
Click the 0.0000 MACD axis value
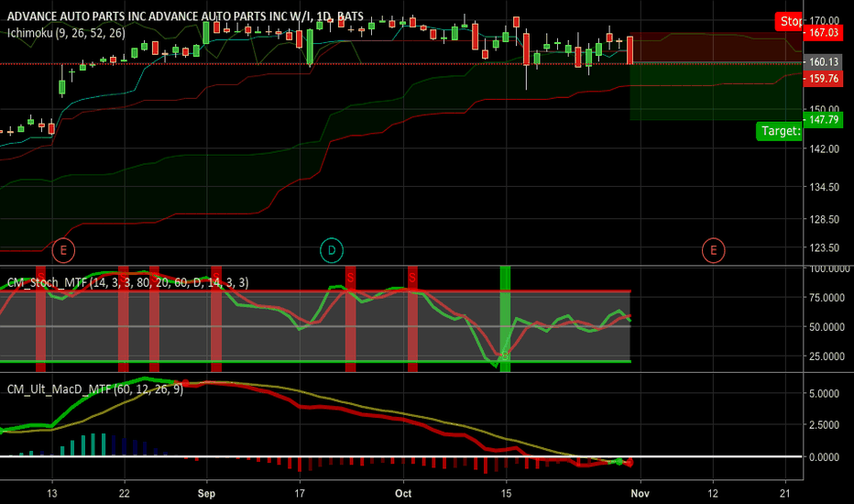click(x=824, y=457)
